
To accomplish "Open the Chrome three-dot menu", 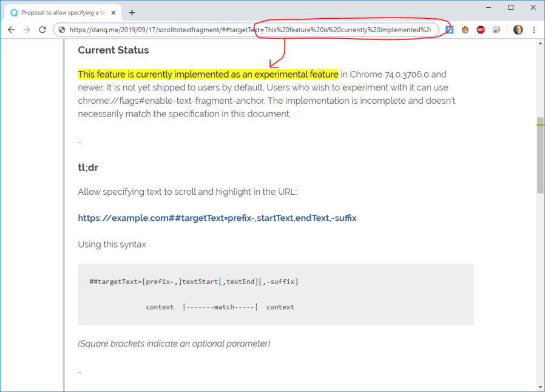I will [533, 29].
